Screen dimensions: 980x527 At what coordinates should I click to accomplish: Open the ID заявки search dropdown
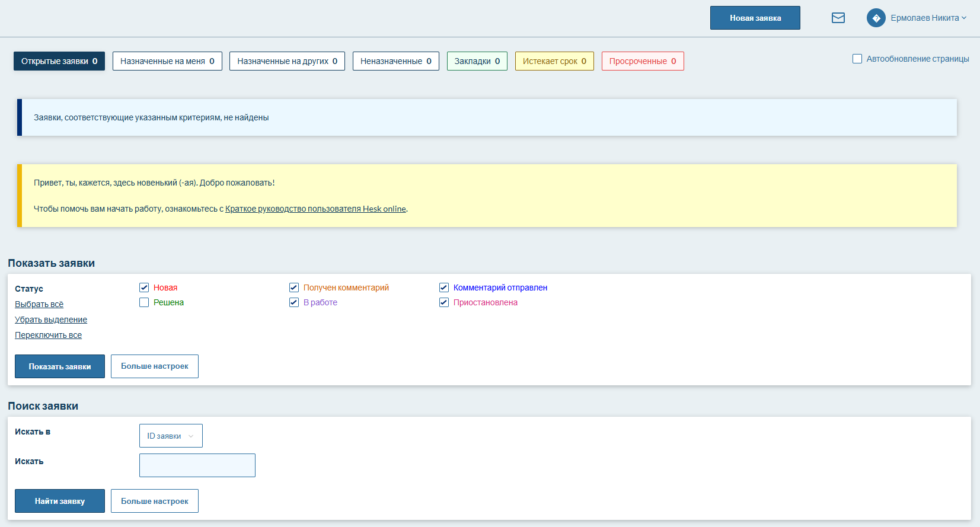point(171,436)
